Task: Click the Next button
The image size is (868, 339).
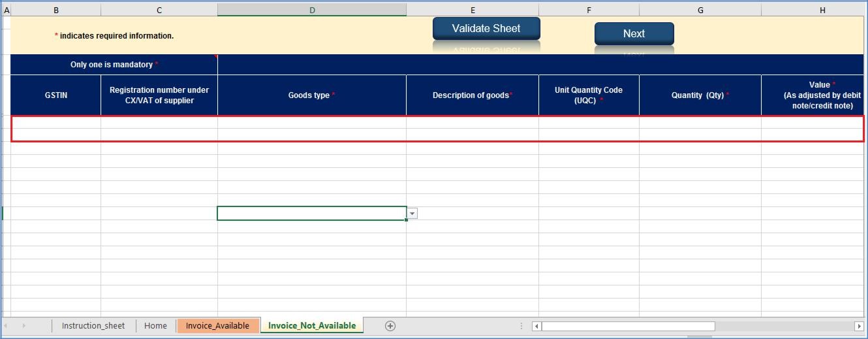Action: point(634,34)
